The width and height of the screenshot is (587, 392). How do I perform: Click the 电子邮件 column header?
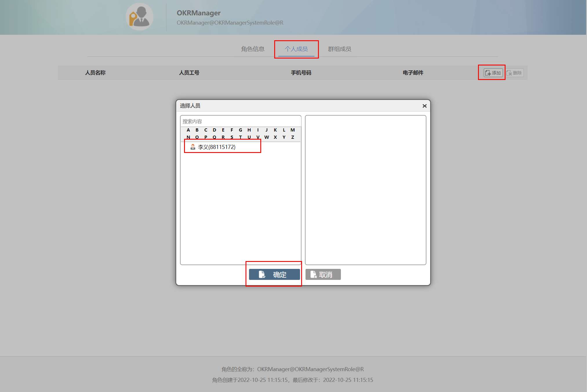coord(413,73)
